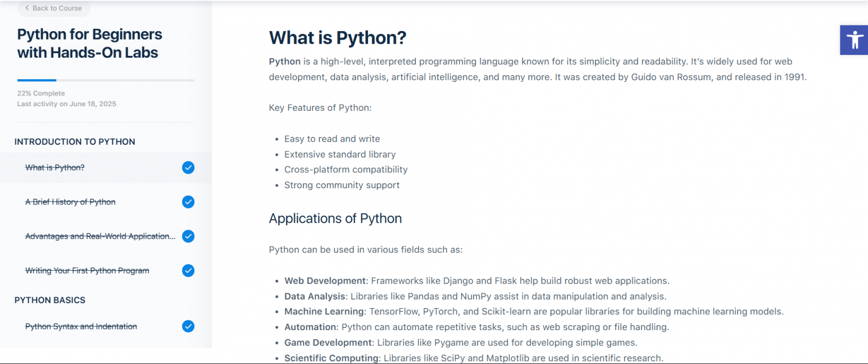Open the accessibility options widget

855,40
